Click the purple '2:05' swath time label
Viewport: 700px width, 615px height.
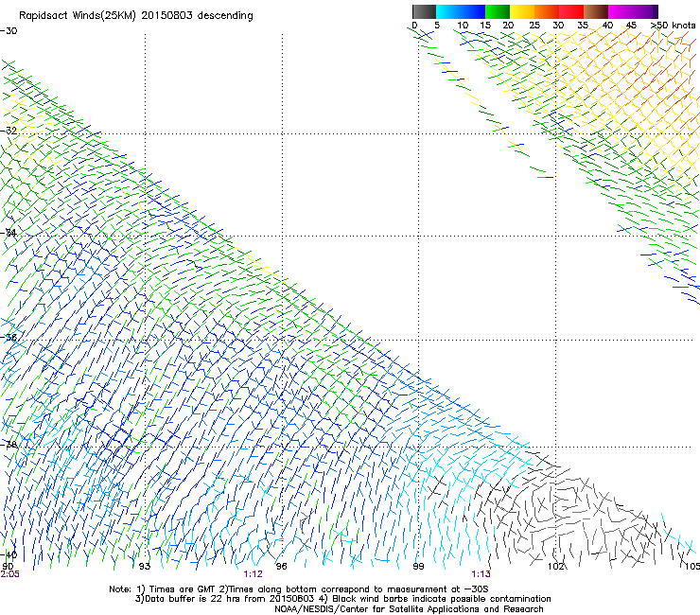[9, 574]
